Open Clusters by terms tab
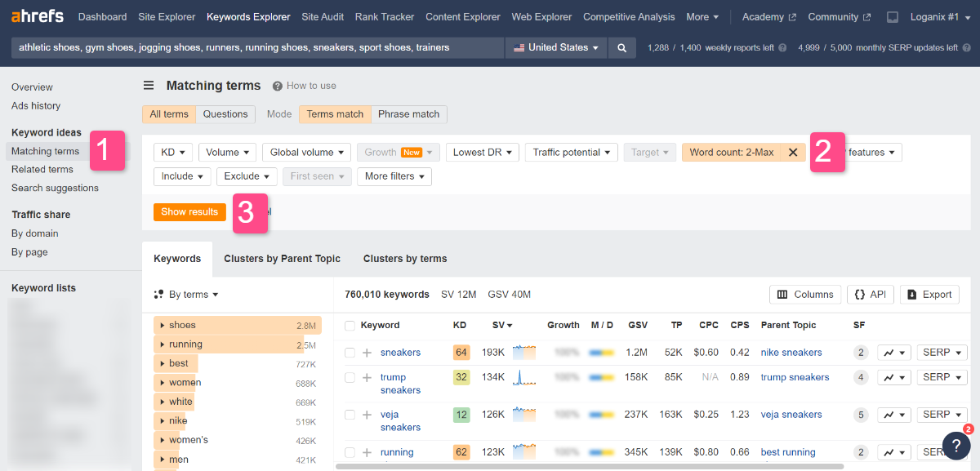This screenshot has width=980, height=471. click(405, 259)
